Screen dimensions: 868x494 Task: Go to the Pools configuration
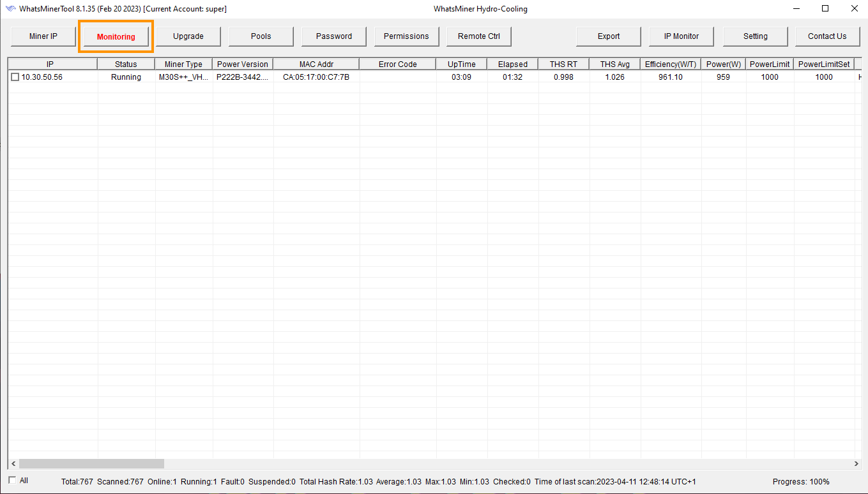261,36
